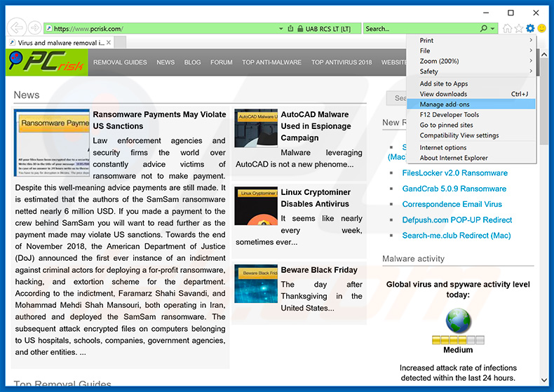This screenshot has height=392, width=554.
Task: Expand the Zoom (200%) submenu
Action: coord(471,61)
